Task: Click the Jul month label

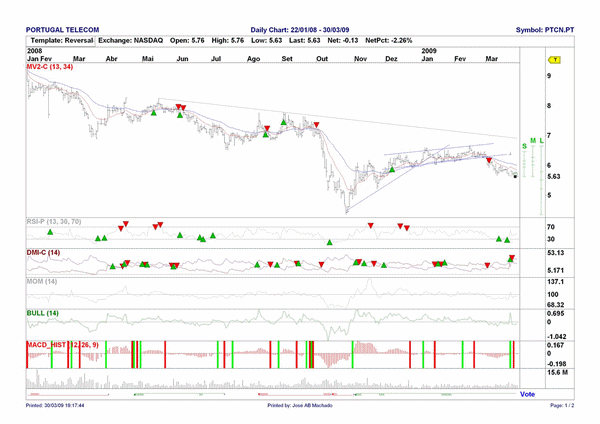Action: point(216,59)
